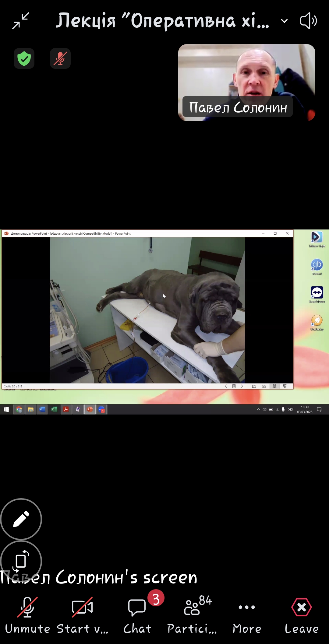This screenshot has width=329, height=644.
Task: Tap the pencil annotate button
Action: [x=21, y=519]
